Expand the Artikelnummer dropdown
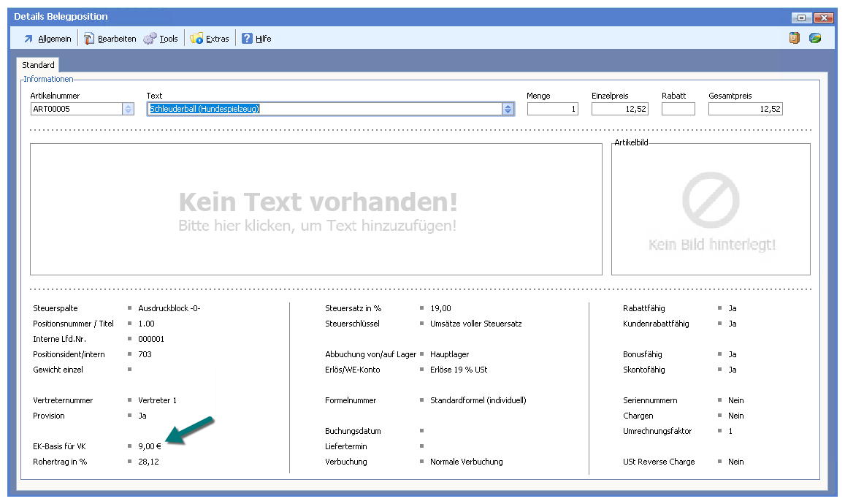The height and width of the screenshot is (504, 845). (129, 109)
